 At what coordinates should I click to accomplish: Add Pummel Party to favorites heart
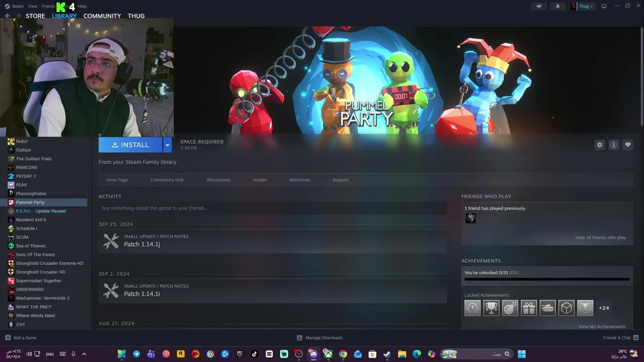tap(627, 145)
